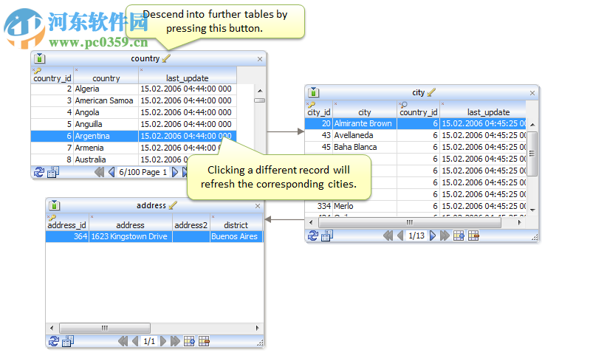607x364 pixels.
Task: Click the city table horizontal scrollbar right arrow
Action: pos(520,222)
